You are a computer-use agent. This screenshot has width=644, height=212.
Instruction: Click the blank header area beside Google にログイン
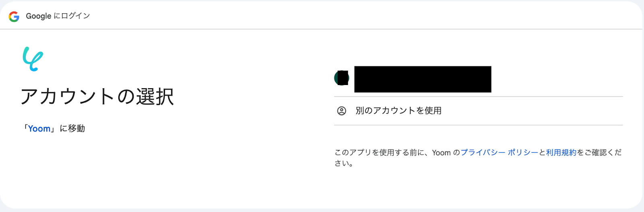pyautogui.click(x=362, y=16)
